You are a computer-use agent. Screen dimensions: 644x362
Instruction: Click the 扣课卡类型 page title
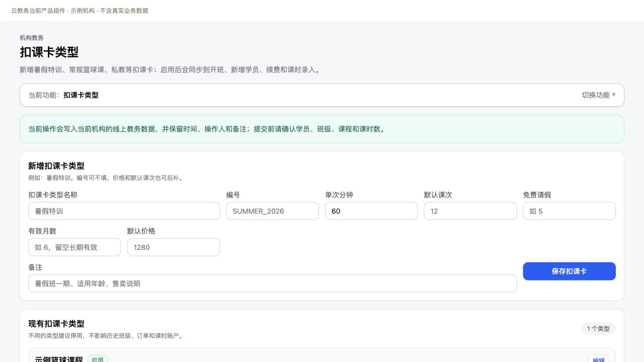tap(49, 52)
